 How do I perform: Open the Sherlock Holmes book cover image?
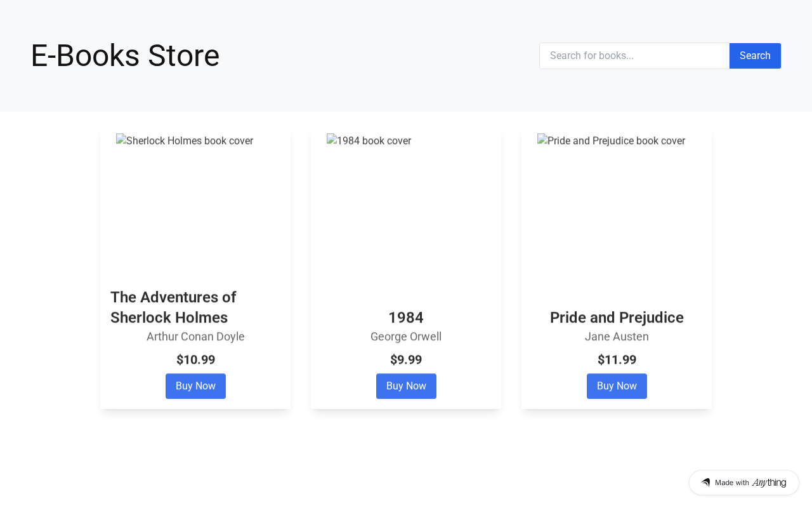coord(185,141)
